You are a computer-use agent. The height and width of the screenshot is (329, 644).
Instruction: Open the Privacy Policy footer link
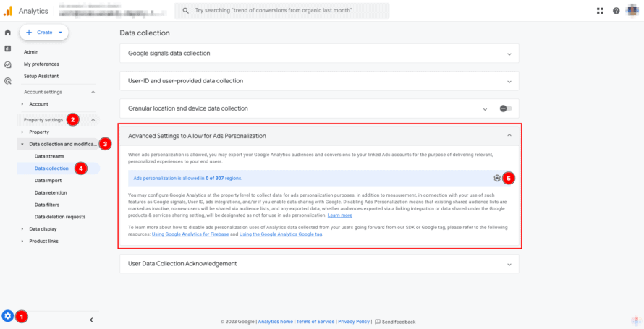(354, 321)
